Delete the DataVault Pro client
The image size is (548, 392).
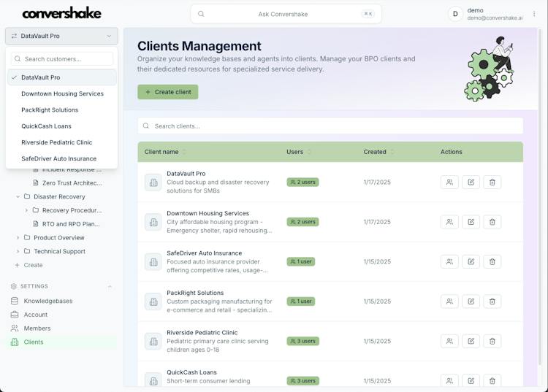tap(492, 182)
